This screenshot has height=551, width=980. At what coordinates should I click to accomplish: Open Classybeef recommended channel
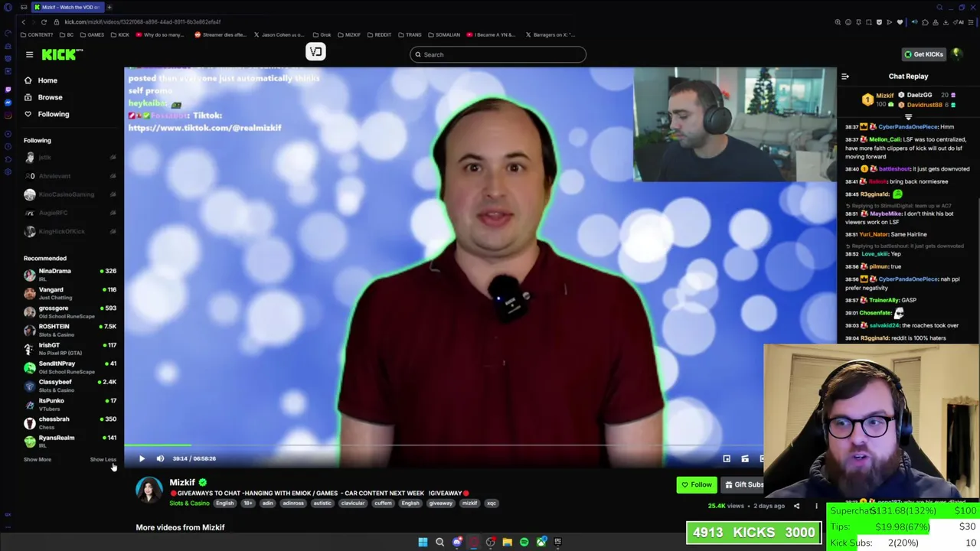[x=70, y=385]
